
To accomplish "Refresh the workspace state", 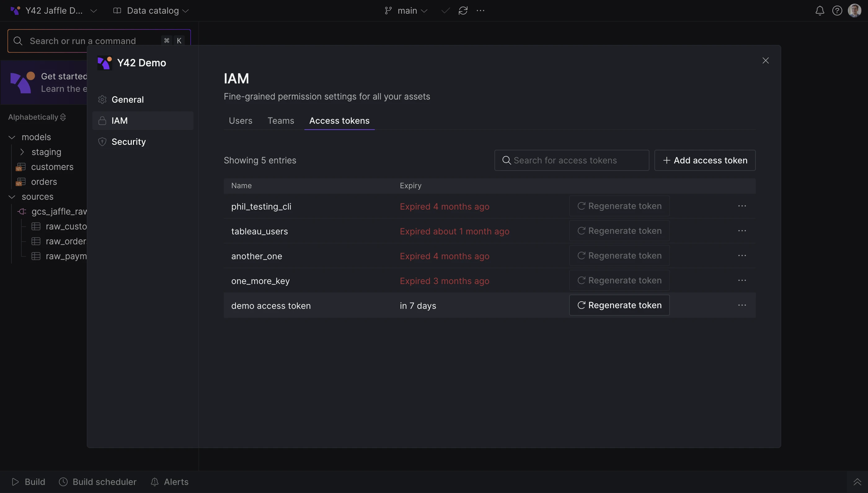I will coord(463,11).
